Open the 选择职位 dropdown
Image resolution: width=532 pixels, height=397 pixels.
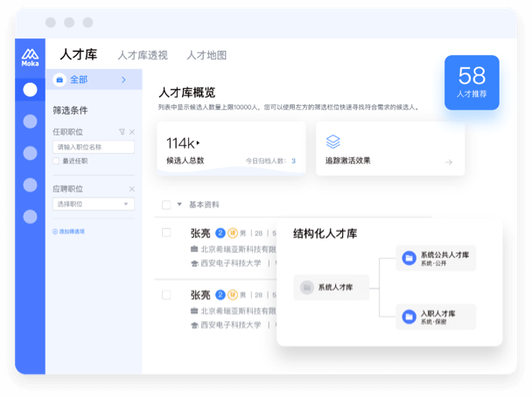coord(93,204)
